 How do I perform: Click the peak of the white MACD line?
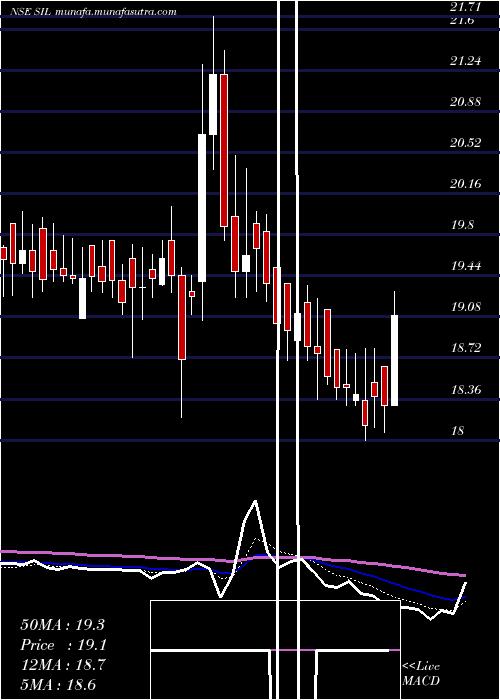coord(255,501)
